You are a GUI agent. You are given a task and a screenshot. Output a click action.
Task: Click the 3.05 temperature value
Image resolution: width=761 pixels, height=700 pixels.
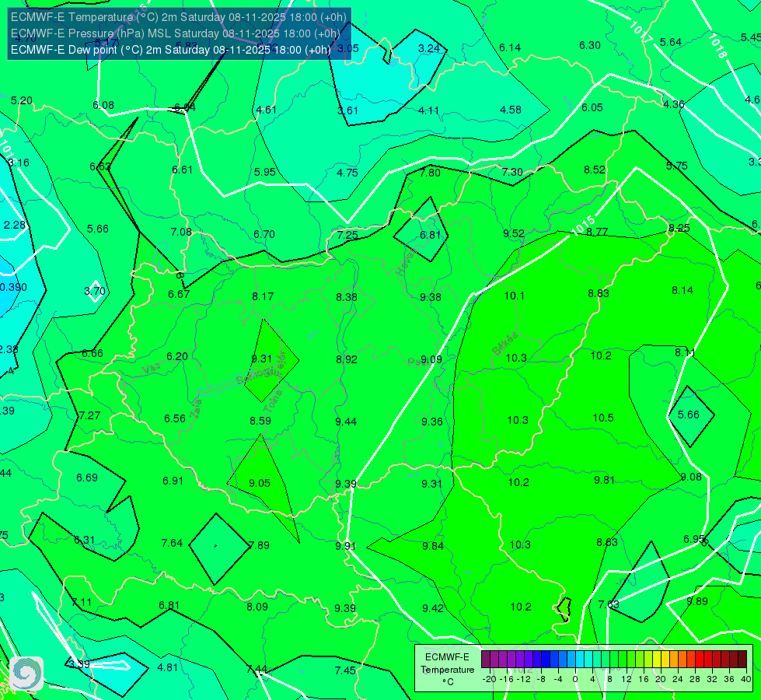[348, 48]
